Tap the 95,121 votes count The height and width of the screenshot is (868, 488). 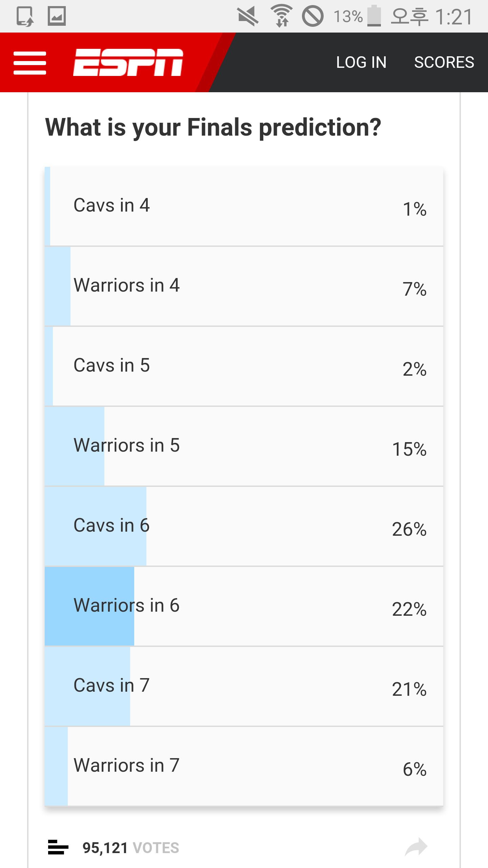pos(130,848)
